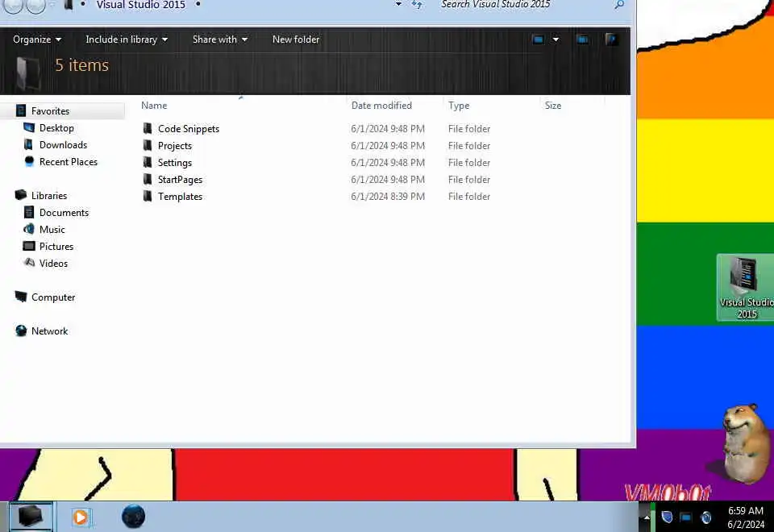Image resolution: width=774 pixels, height=532 pixels.
Task: Select Videos label under Libraries
Action: (53, 263)
